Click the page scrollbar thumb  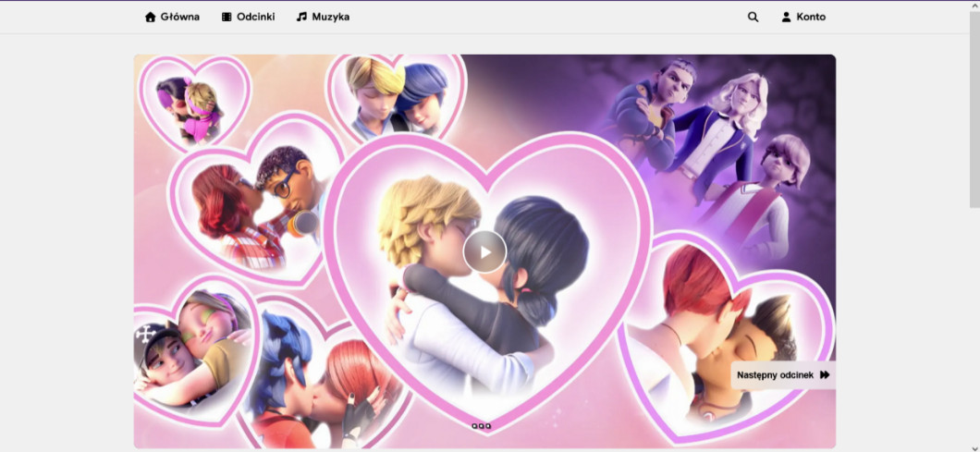point(974,111)
